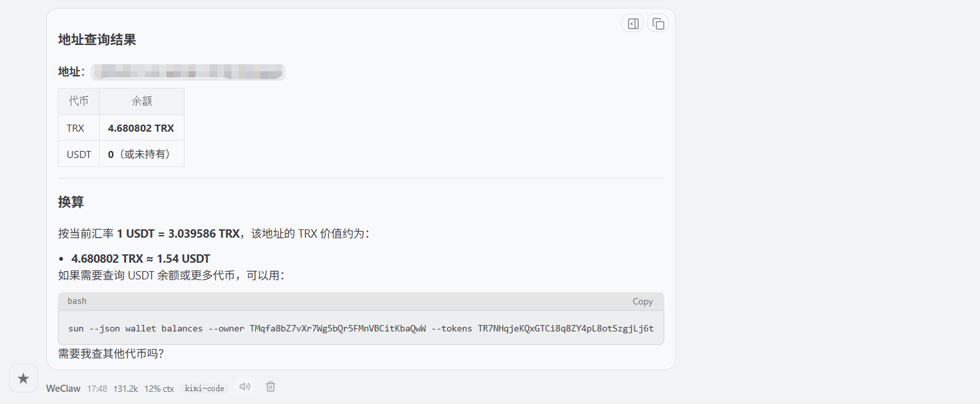
Task: Click the 12% ctx context indicator
Action: pyautogui.click(x=159, y=389)
